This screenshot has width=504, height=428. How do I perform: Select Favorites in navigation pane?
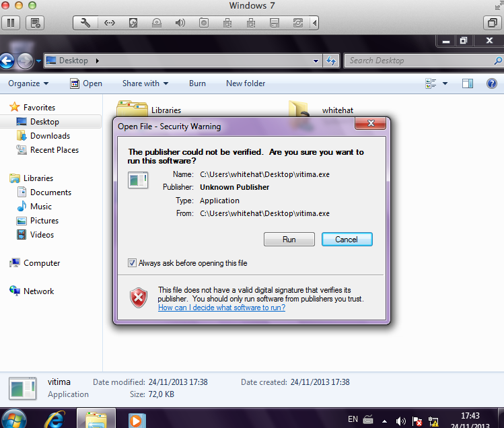point(32,107)
